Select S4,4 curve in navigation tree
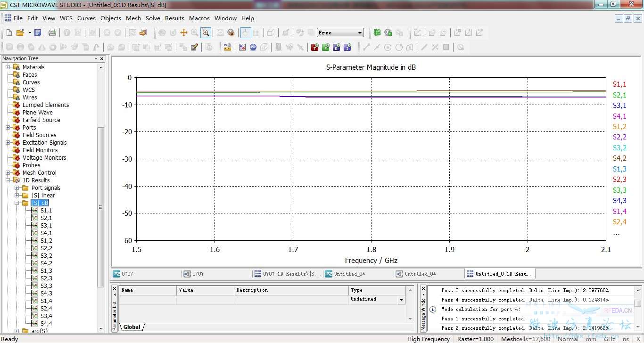The width and height of the screenshot is (644, 343). point(46,324)
